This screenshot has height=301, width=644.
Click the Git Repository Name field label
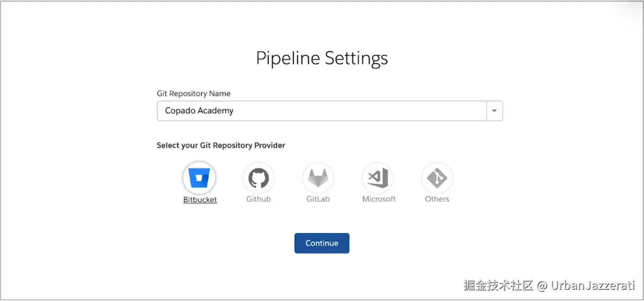point(193,94)
